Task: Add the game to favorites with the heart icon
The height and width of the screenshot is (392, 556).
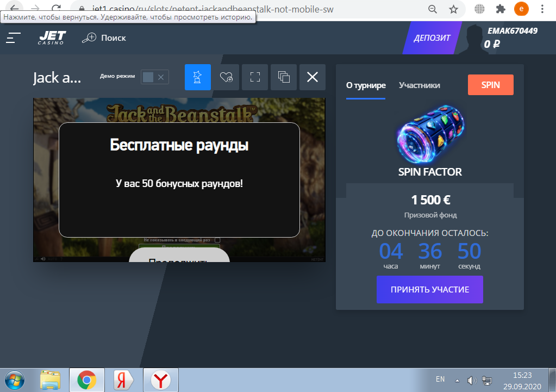Action: (x=227, y=77)
